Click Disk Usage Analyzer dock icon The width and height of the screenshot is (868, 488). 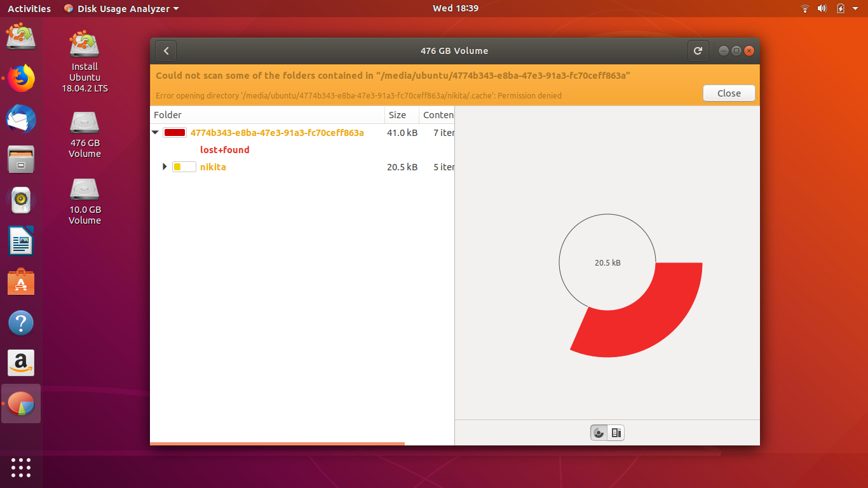pos(21,403)
